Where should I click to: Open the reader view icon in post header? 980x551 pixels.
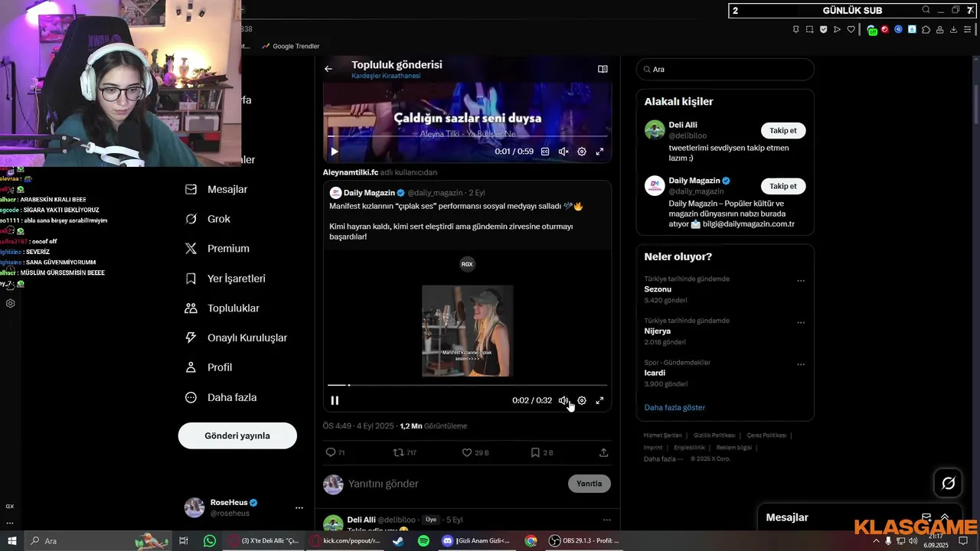click(603, 69)
